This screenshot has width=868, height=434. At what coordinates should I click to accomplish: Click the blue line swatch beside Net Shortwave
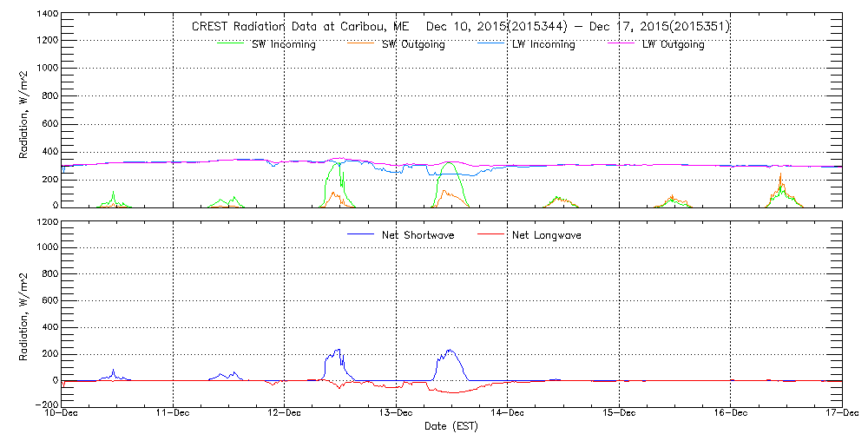360,234
